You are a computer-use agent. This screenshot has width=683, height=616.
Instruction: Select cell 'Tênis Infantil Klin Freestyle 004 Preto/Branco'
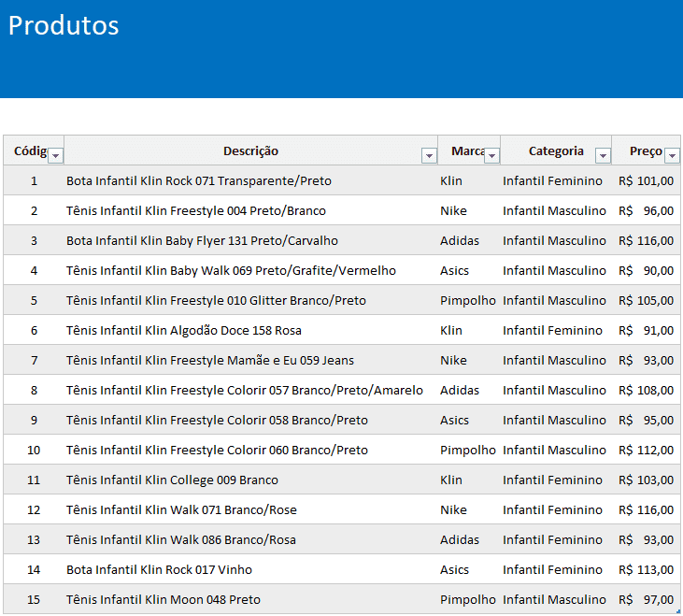pyautogui.click(x=251, y=211)
